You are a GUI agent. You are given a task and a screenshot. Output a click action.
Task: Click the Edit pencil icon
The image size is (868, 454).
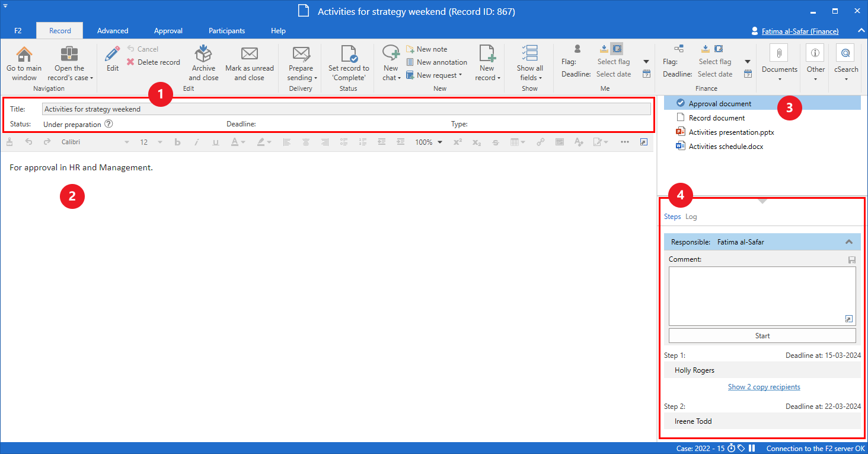pos(112,55)
